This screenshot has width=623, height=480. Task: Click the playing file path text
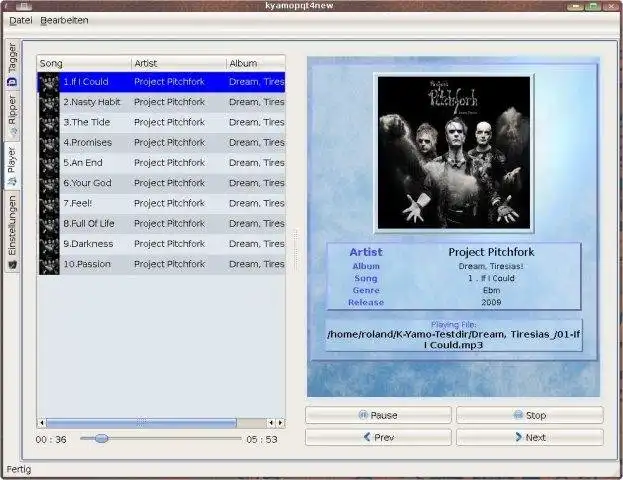(x=453, y=340)
